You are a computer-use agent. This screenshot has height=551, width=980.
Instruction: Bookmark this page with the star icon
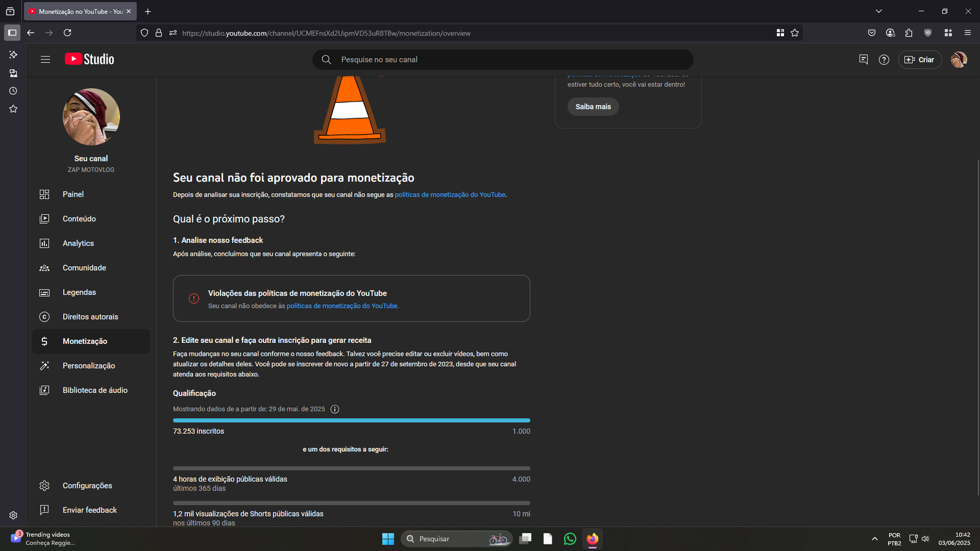794,33
